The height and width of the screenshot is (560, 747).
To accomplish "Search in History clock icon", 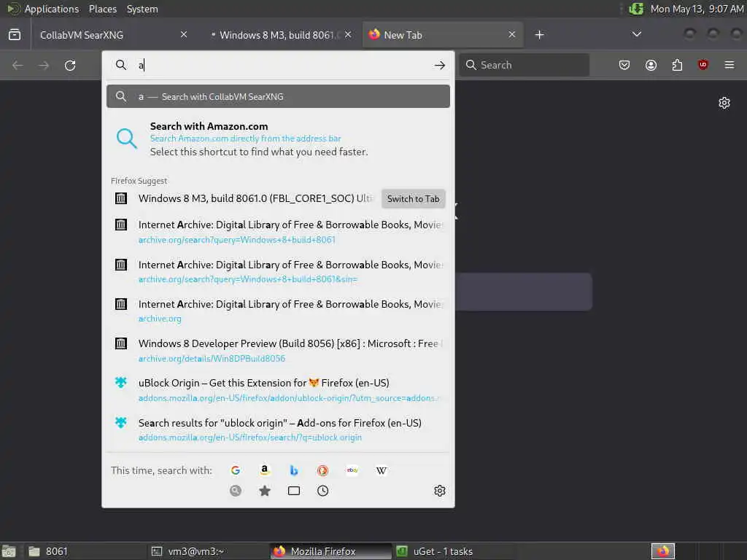I will [x=322, y=491].
